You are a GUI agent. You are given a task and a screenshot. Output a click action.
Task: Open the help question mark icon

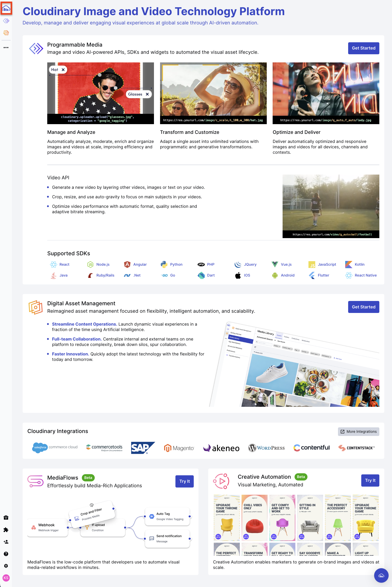[6, 554]
